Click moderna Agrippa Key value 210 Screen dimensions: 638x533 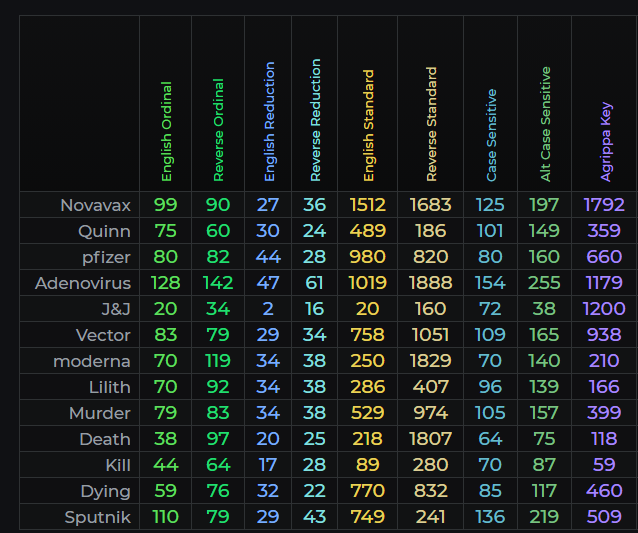604,361
